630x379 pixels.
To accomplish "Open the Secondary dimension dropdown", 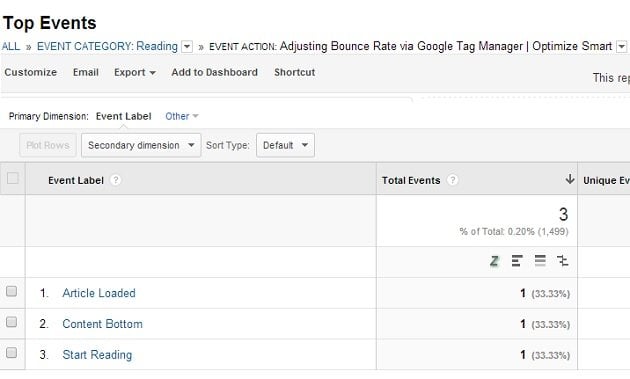I will pyautogui.click(x=141, y=145).
